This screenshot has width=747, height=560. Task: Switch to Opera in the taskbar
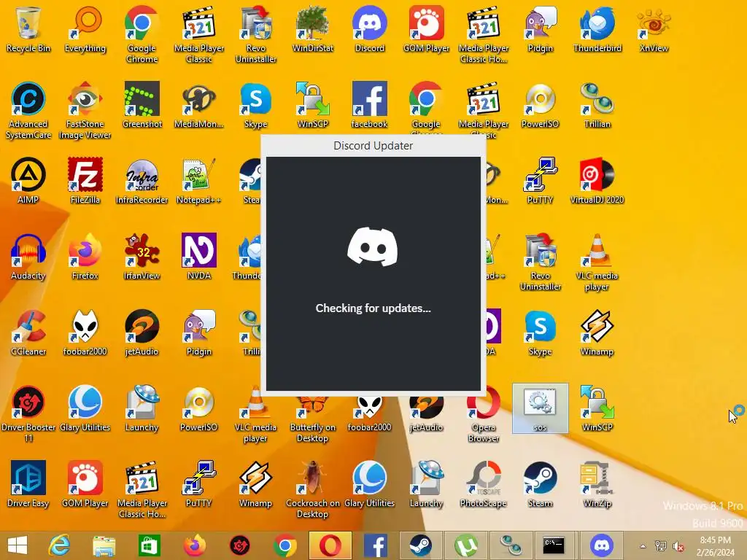tap(330, 545)
